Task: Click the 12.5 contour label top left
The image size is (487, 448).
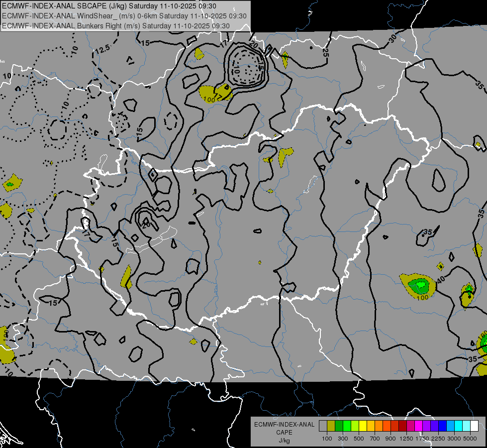Action: [102, 49]
